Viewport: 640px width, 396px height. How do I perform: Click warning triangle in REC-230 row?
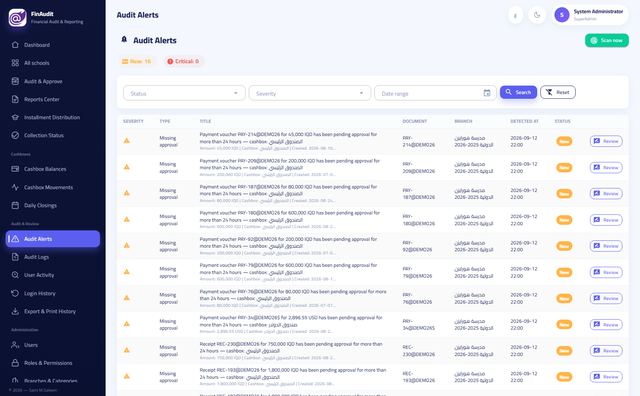click(x=127, y=350)
